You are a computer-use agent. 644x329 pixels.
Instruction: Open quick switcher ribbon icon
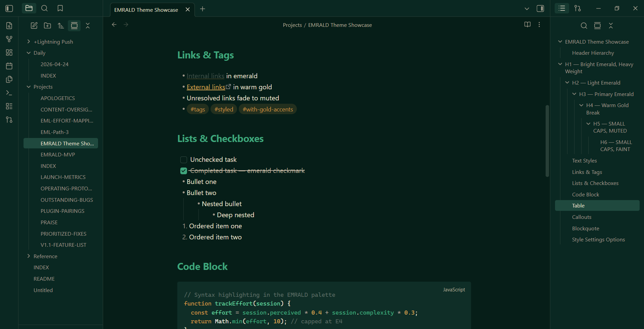9,26
